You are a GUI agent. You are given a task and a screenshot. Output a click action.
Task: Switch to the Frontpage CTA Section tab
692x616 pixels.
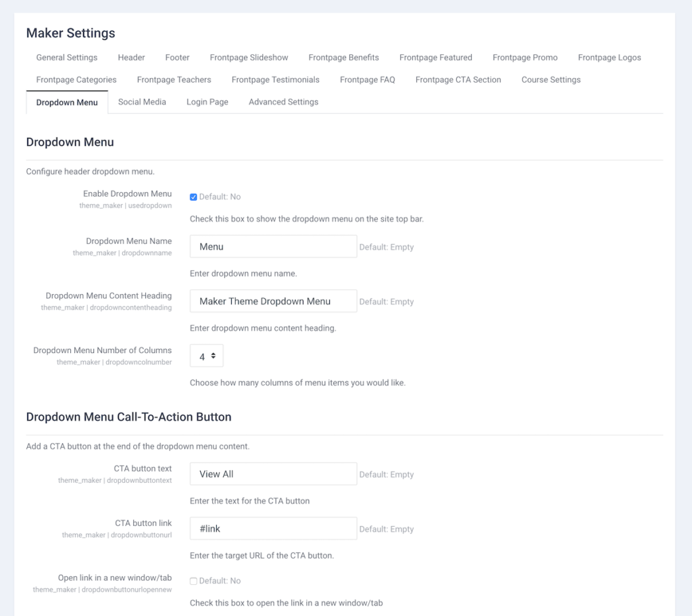(x=458, y=79)
